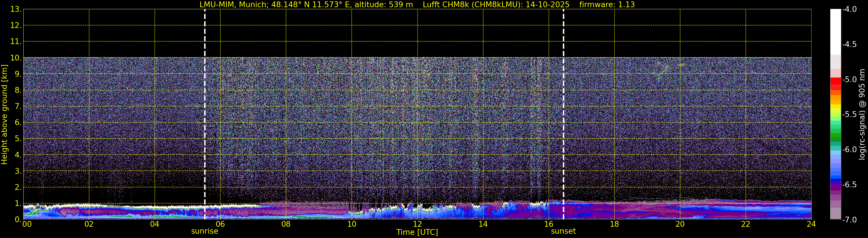Click the 6 km height tick label
The image size is (868, 238).
point(18,122)
